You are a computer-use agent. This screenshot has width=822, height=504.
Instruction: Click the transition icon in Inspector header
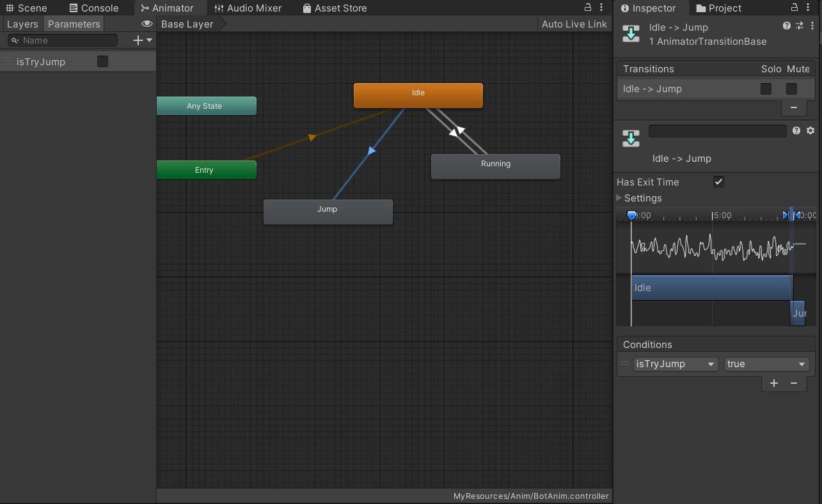631,34
